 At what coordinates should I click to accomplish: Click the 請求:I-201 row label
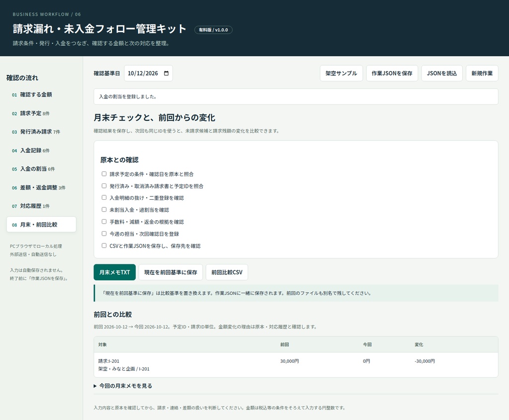[109, 361]
